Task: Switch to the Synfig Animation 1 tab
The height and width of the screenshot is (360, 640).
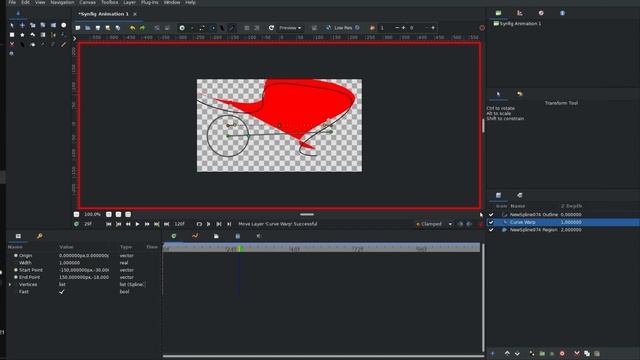Action: pyautogui.click(x=104, y=14)
